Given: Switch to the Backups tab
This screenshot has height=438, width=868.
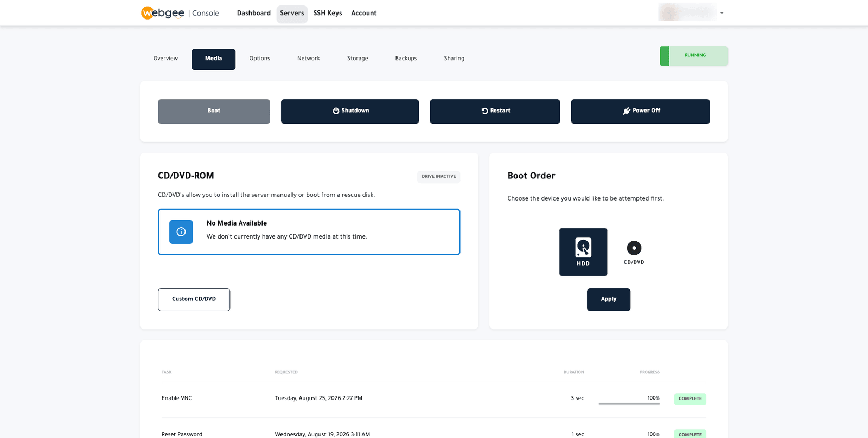Looking at the screenshot, I should pos(406,59).
